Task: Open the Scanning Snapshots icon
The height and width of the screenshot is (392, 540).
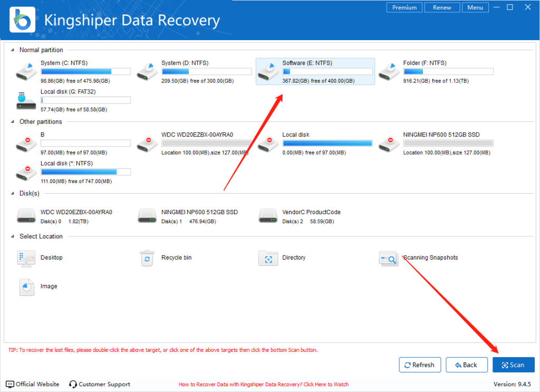Action: click(389, 259)
